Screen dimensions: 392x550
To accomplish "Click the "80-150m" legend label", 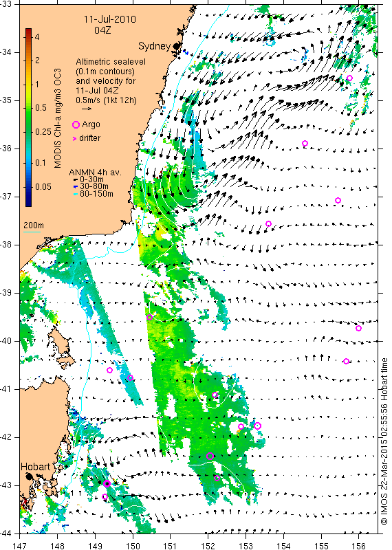I will click(96, 194).
